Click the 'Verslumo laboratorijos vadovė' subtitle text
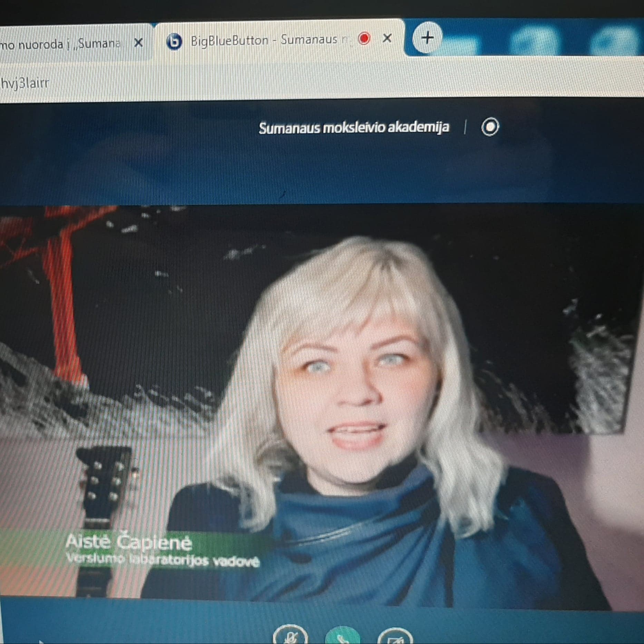 click(x=162, y=560)
